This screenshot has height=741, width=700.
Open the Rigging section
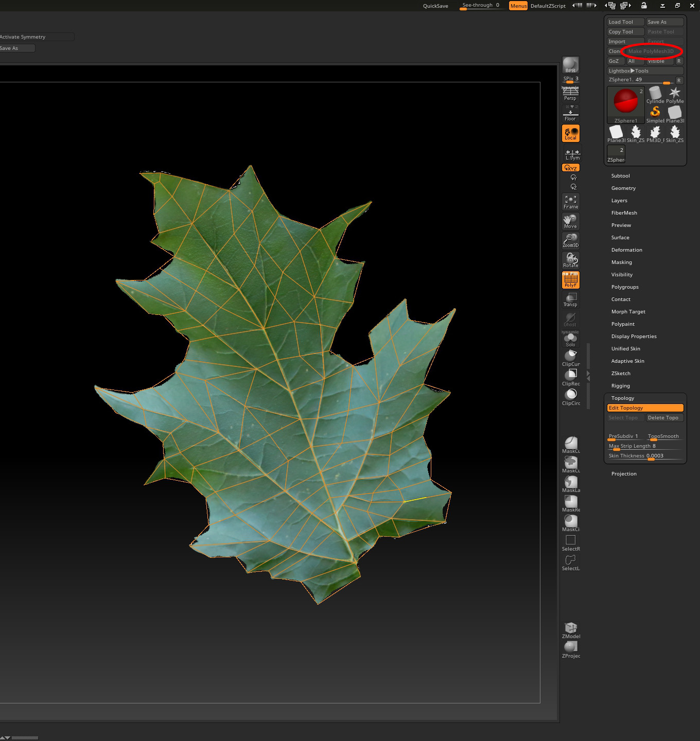point(620,385)
